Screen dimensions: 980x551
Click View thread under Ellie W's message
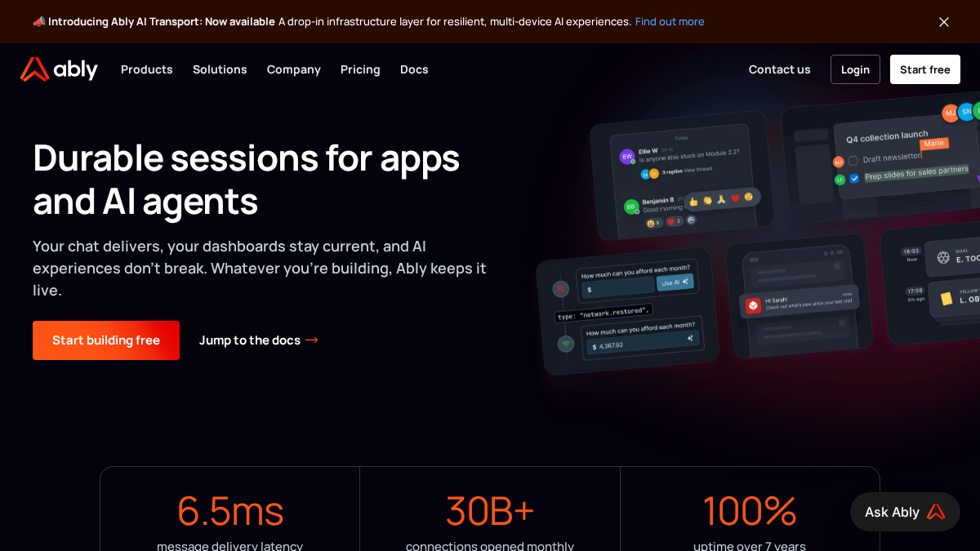[x=698, y=170]
